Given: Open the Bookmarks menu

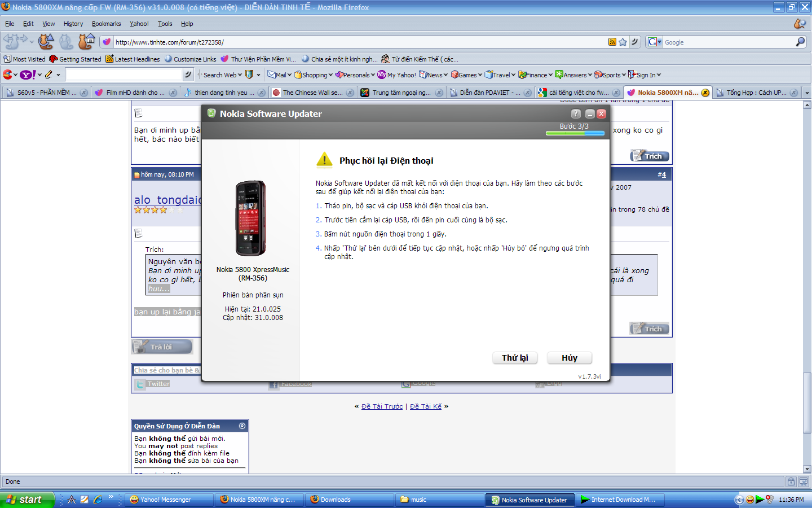Looking at the screenshot, I should (x=106, y=24).
